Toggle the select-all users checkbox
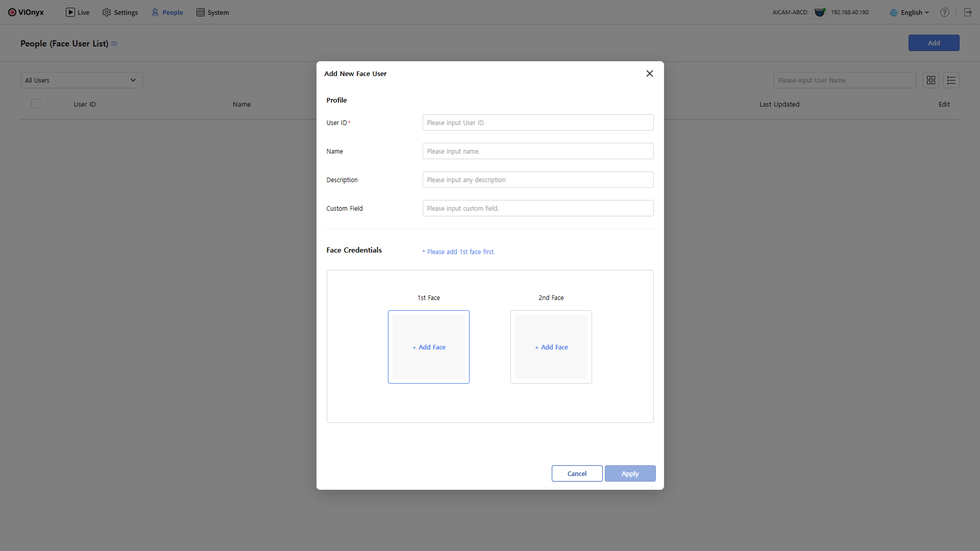 (36, 104)
